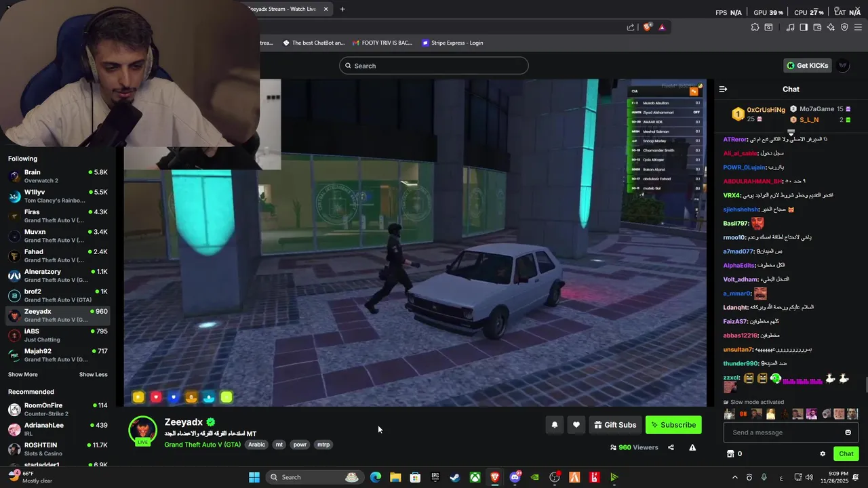Screen dimensions: 868x488
Task: Collapse the chat panel arrow icon
Action: (x=723, y=89)
